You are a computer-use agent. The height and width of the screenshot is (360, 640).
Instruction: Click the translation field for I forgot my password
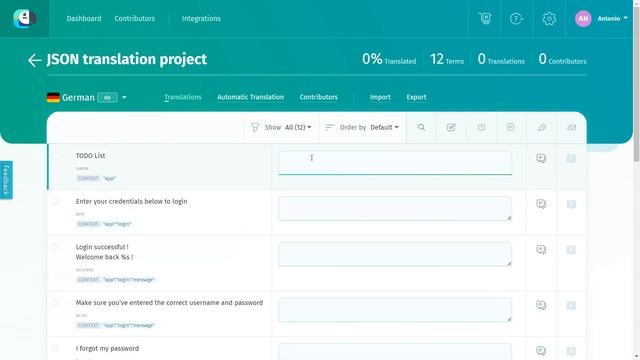click(x=395, y=351)
